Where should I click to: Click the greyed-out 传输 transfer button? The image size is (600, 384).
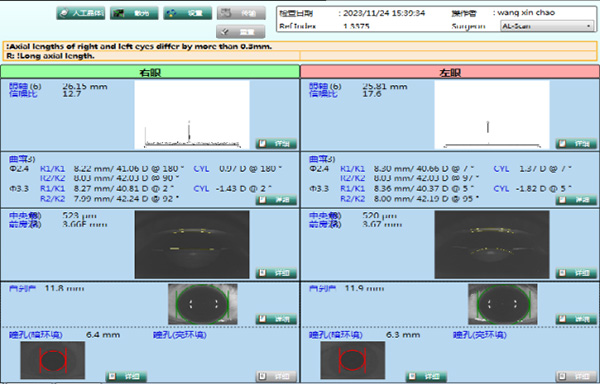point(241,13)
